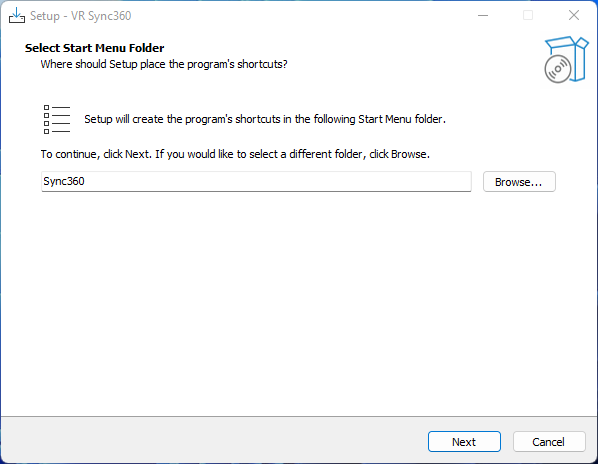Image resolution: width=598 pixels, height=464 pixels.
Task: Click the word Browse in the instruction sentence
Action: (408, 154)
